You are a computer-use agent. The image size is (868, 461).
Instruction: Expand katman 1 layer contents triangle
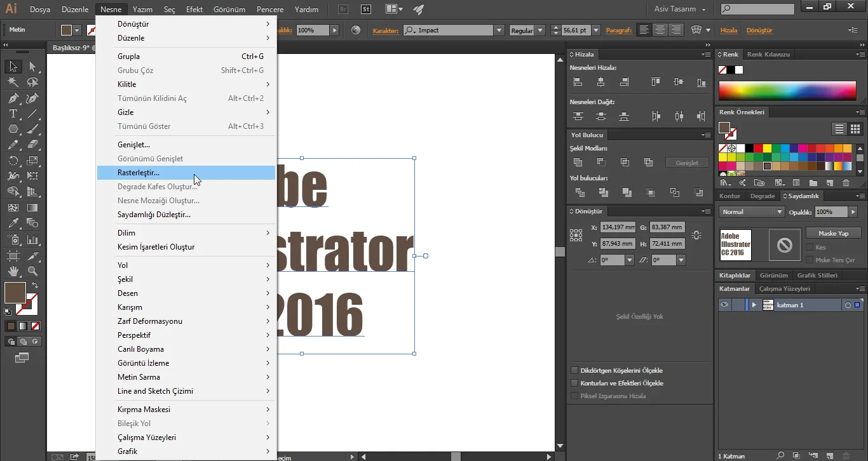point(754,305)
